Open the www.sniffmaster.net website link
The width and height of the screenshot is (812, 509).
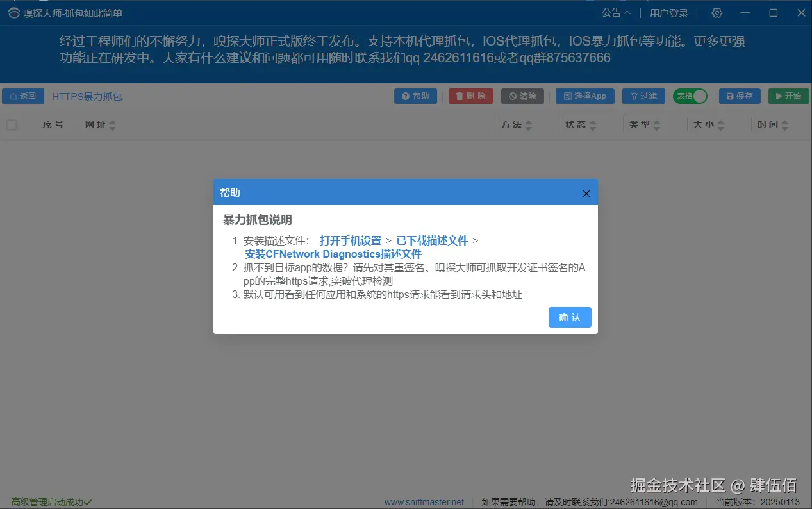pyautogui.click(x=425, y=502)
